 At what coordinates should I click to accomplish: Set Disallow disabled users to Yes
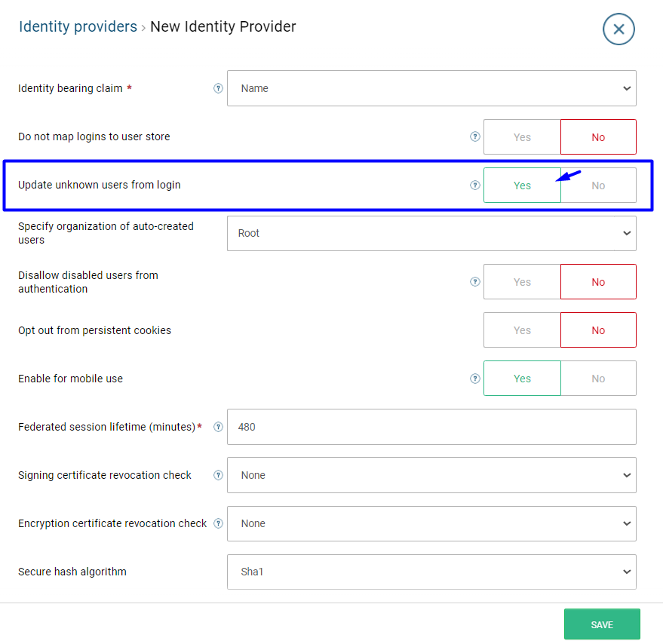pyautogui.click(x=522, y=282)
